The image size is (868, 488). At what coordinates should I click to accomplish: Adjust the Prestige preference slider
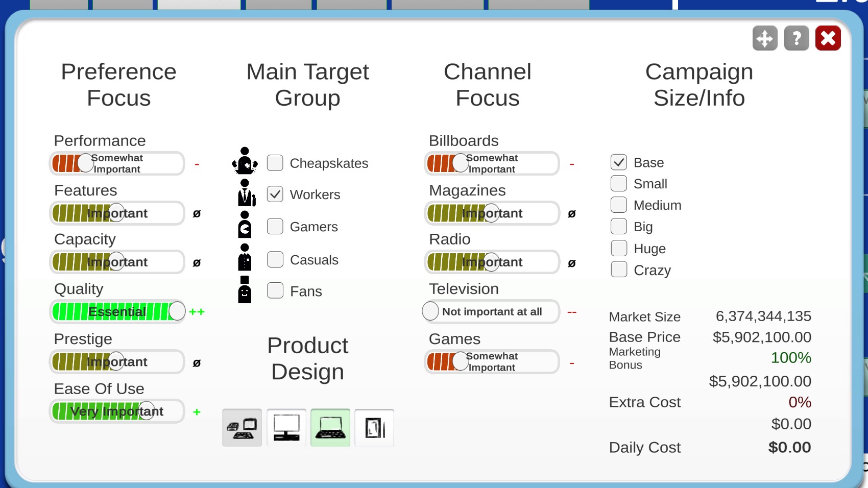tap(117, 361)
